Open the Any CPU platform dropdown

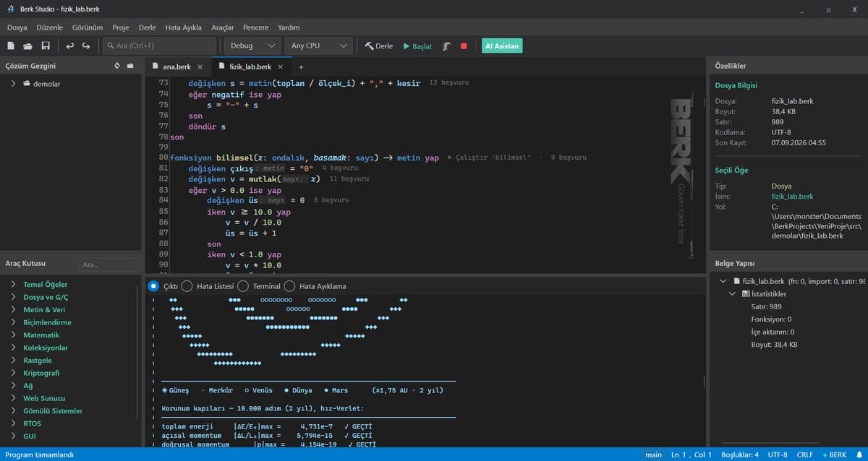(318, 46)
